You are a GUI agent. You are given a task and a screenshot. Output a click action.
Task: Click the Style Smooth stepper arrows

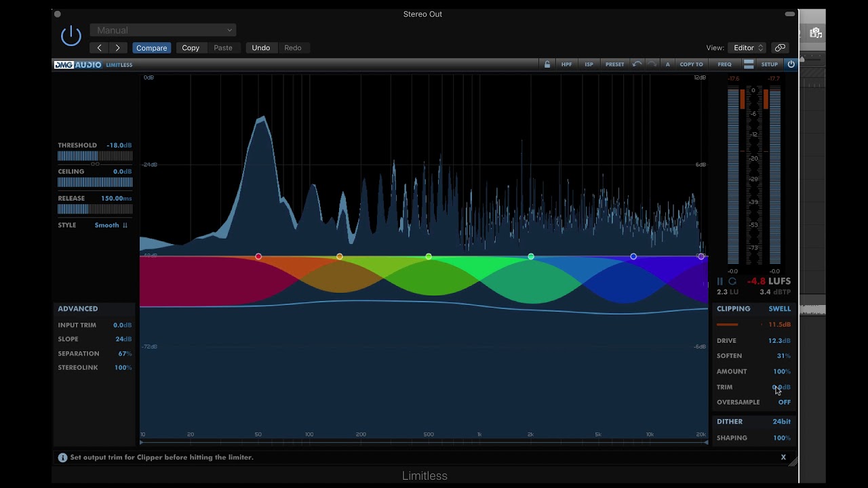point(125,225)
